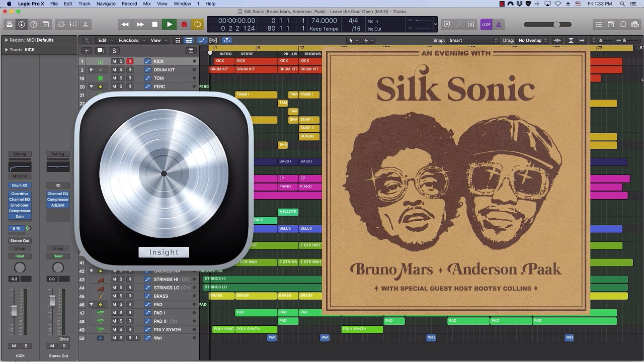Click the Drum Kit instrument slot
Viewport: 644px width, 362px height.
click(20, 186)
